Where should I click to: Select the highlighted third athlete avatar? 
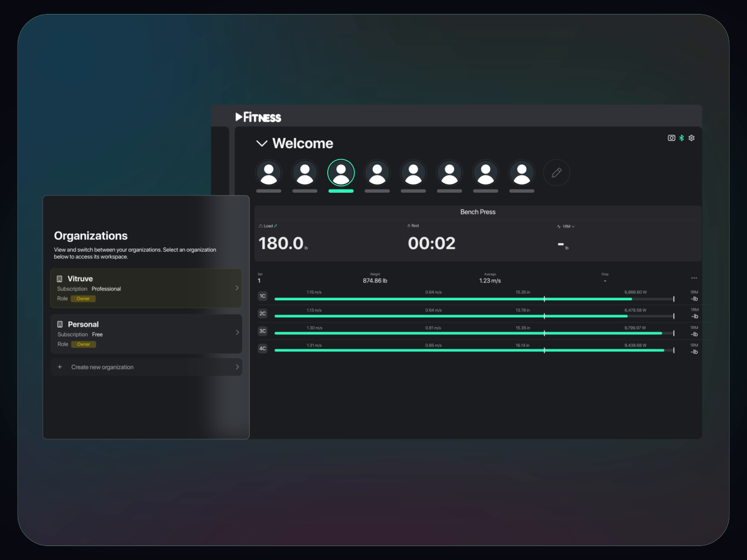(341, 173)
